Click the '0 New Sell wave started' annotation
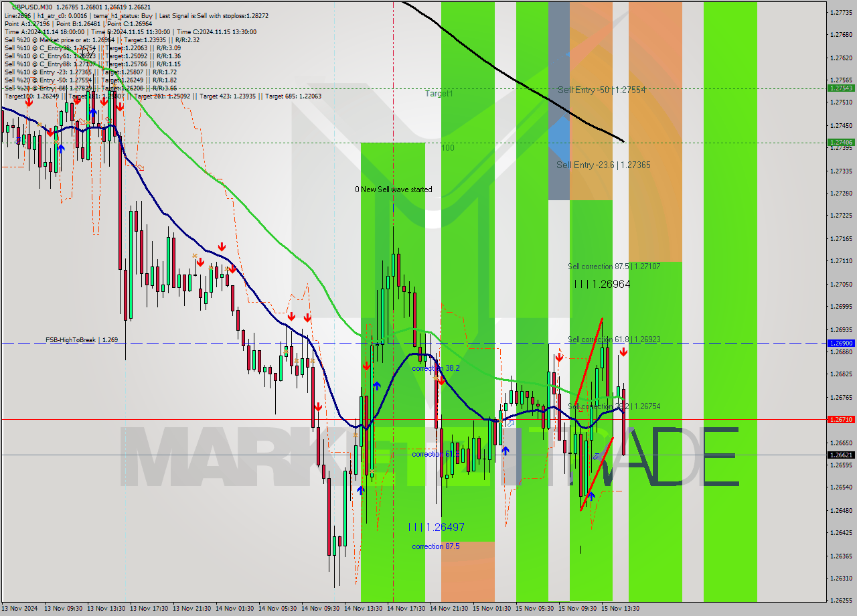The height and width of the screenshot is (616, 857). [394, 189]
